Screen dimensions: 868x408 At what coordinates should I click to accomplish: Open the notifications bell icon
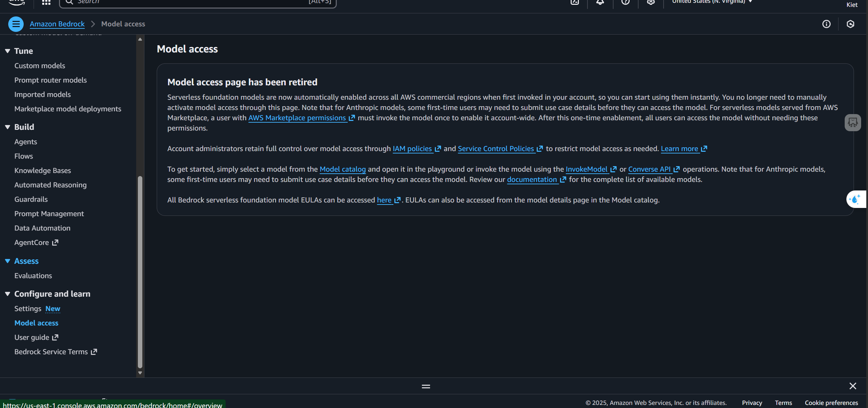[x=600, y=2]
